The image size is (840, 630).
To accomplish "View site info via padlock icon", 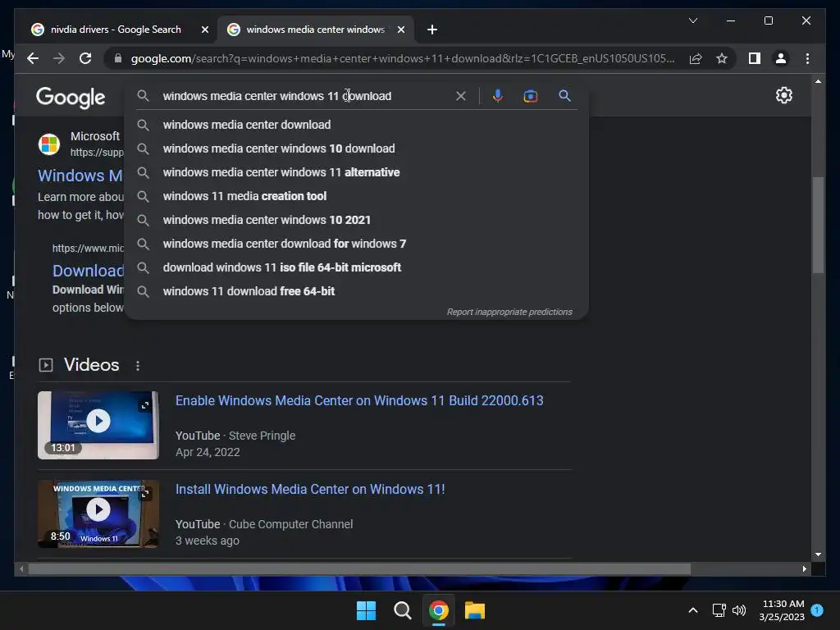I will (x=118, y=58).
